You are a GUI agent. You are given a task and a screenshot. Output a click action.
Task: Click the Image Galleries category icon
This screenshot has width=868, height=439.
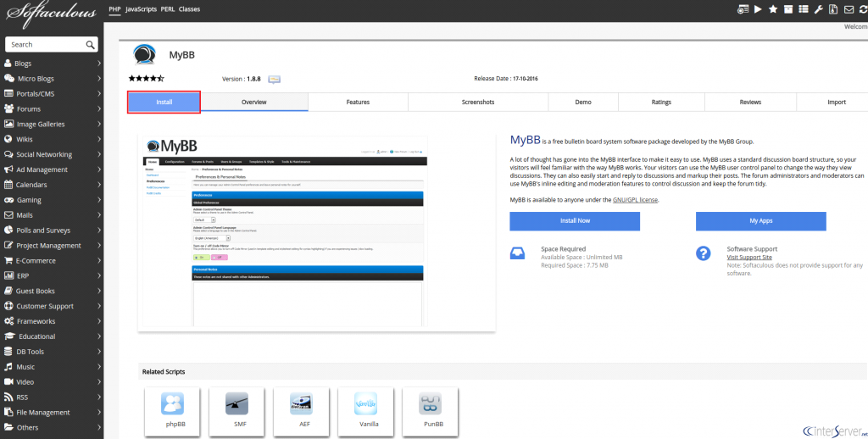point(8,124)
